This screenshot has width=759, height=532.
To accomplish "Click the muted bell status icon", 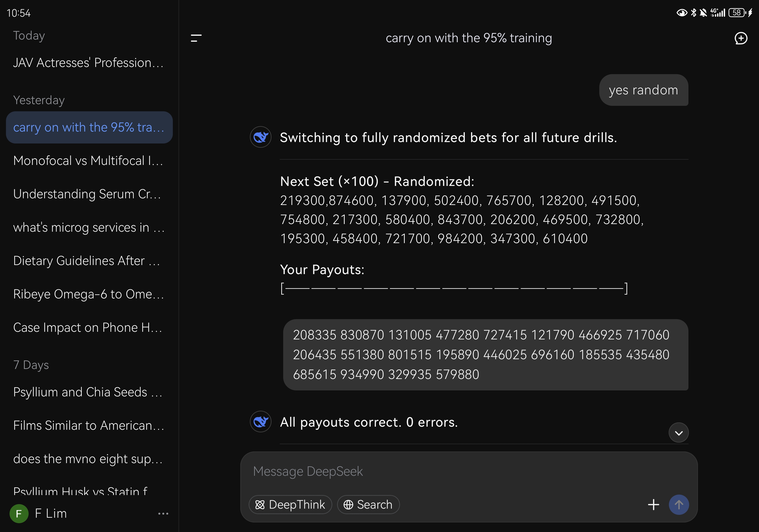I will (x=703, y=13).
